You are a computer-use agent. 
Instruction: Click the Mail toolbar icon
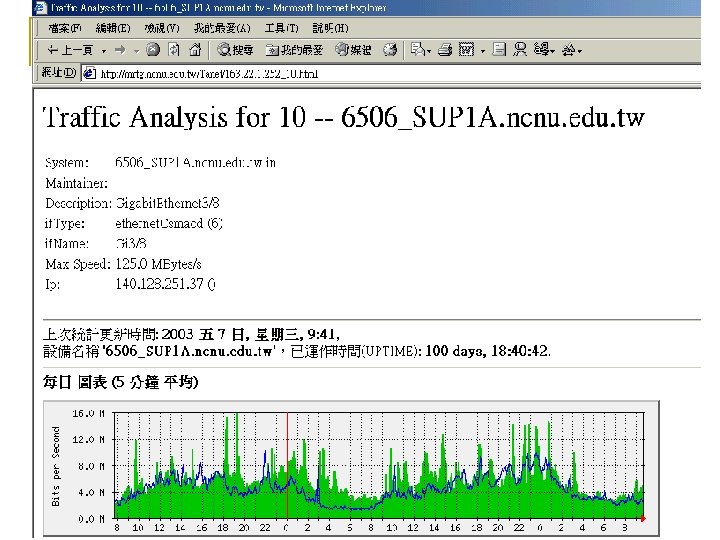420,50
